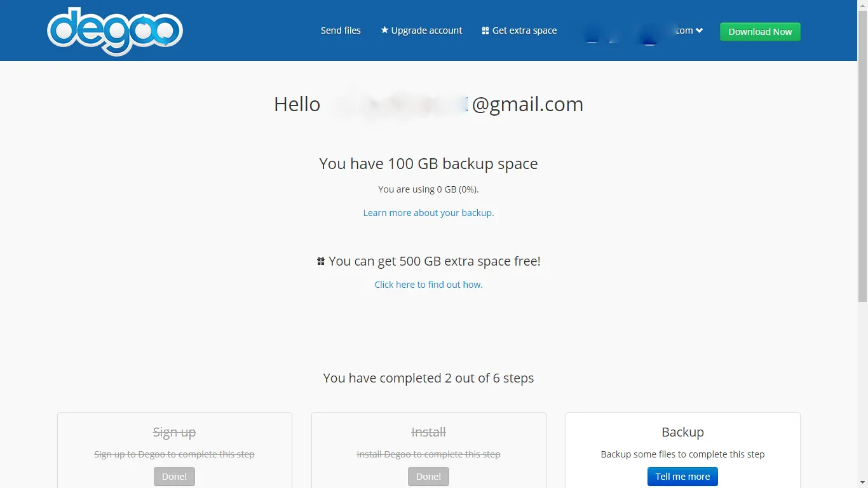Screen dimensions: 868x488
Task: Click the star icon beside Upgrade account
Action: (384, 30)
